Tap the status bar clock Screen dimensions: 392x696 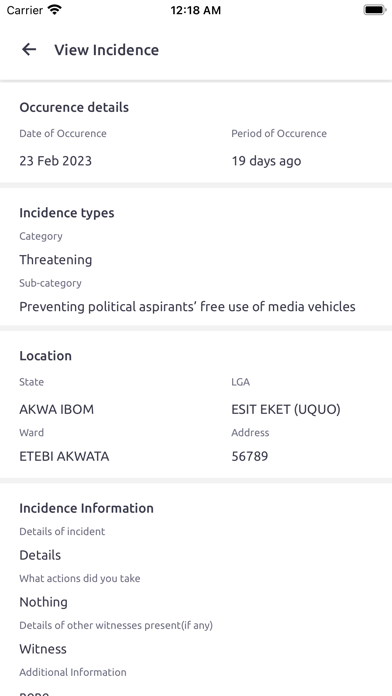(x=196, y=10)
